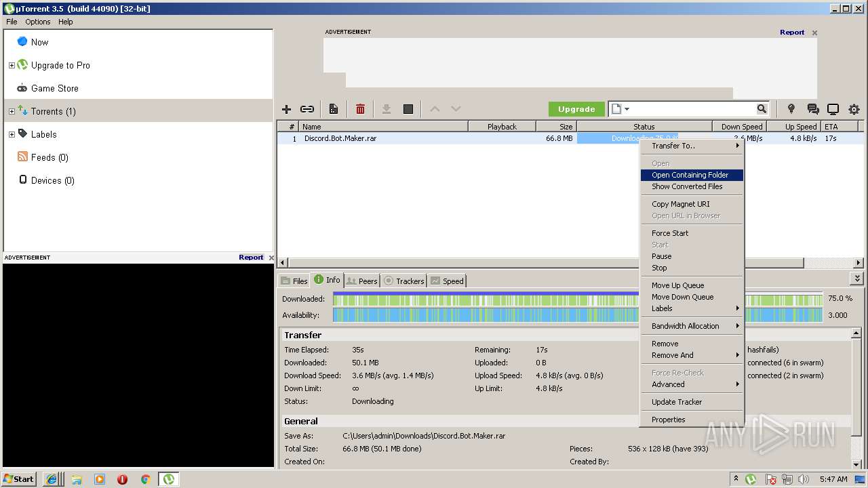Click the Availability bar
The height and width of the screenshot is (488, 868).
point(577,315)
